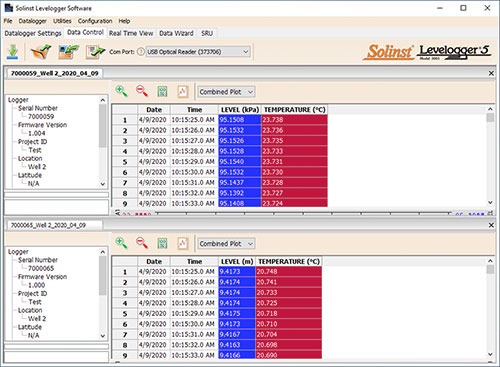Switch to the Data Control tab
This screenshot has height=367, width=500.
[x=85, y=33]
